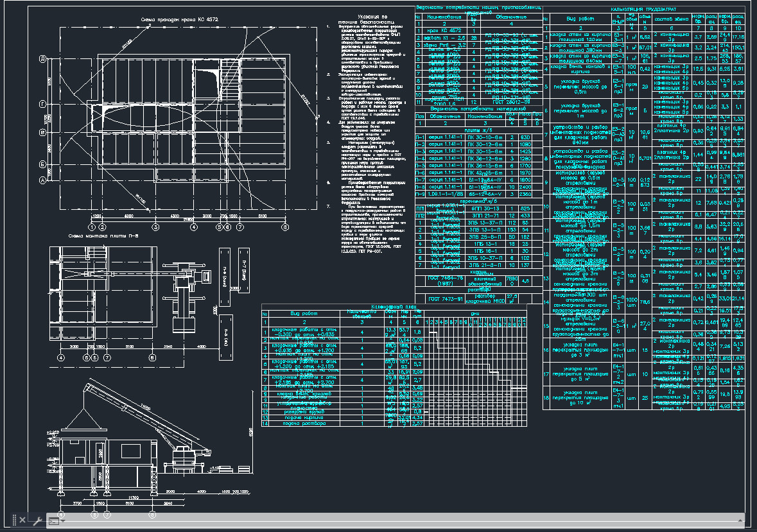757x532 pixels.
Task: Close the command line window
Action: pos(22,520)
